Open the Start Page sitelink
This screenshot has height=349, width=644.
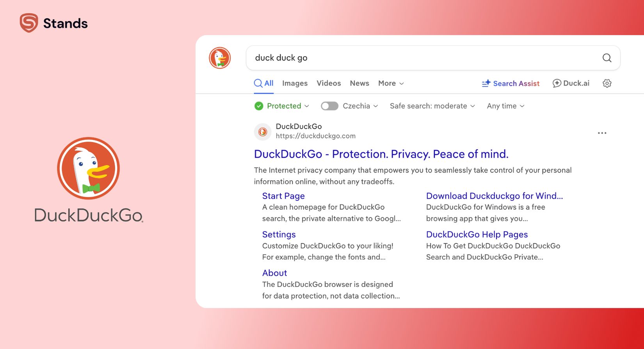(x=283, y=196)
